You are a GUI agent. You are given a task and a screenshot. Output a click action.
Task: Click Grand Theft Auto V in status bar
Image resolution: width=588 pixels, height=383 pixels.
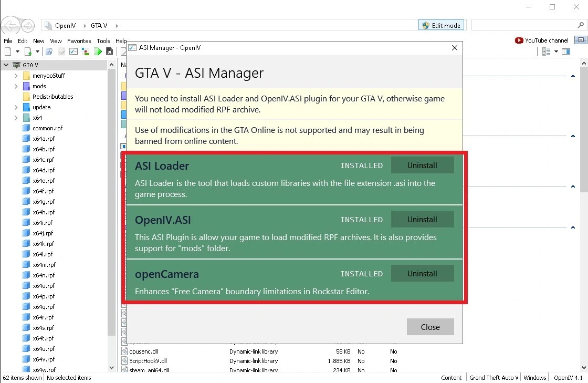tap(493, 377)
